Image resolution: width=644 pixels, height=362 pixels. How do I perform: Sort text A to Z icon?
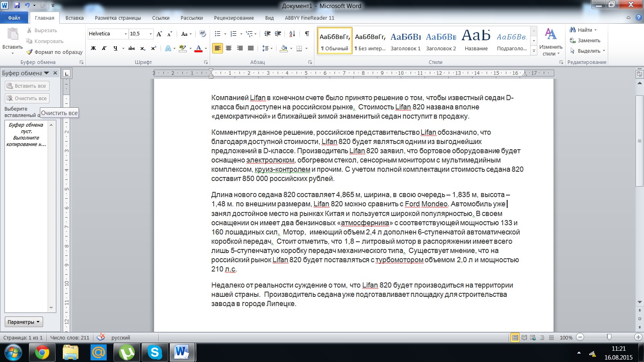point(292,34)
